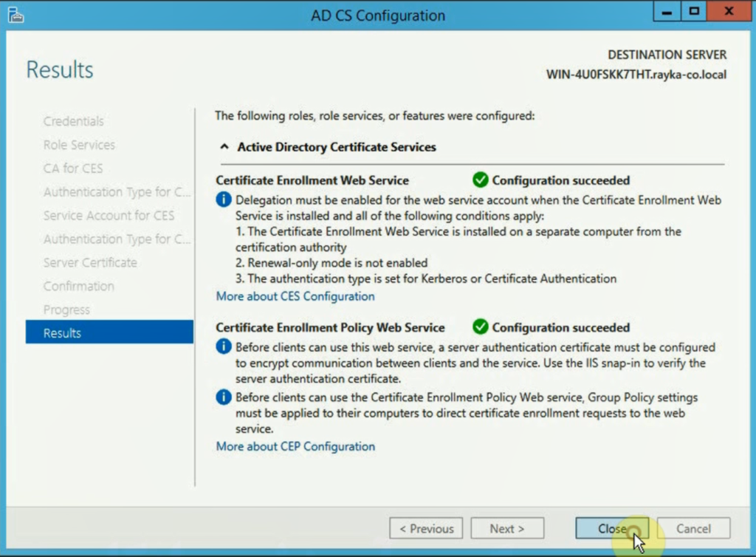Click green checkmark beside Certificate Enrollment Web Service
756x557 pixels.
click(x=480, y=180)
